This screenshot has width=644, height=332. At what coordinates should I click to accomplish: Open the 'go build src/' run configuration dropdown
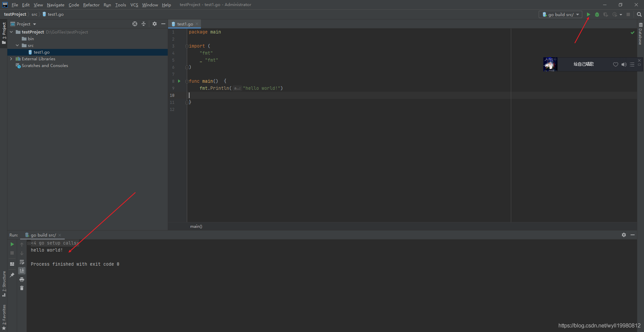[560, 14]
